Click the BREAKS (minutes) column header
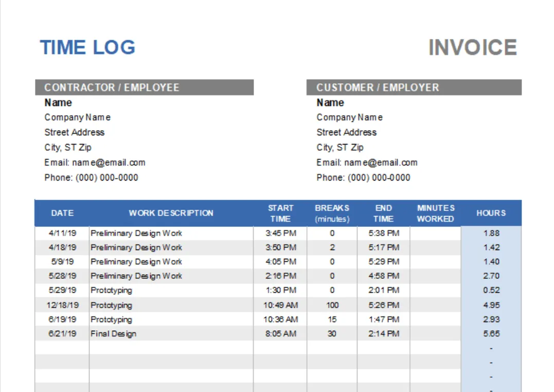The width and height of the screenshot is (554, 392). (332, 213)
